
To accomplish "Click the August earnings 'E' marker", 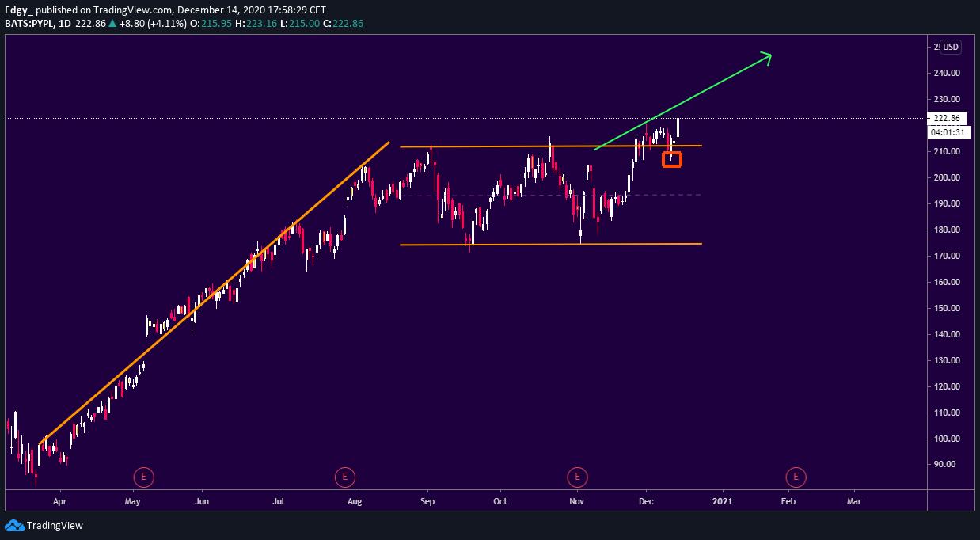I will pos(344,477).
